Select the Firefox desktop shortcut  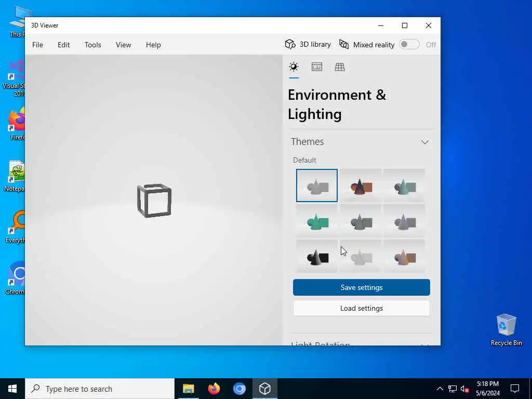tap(17, 124)
